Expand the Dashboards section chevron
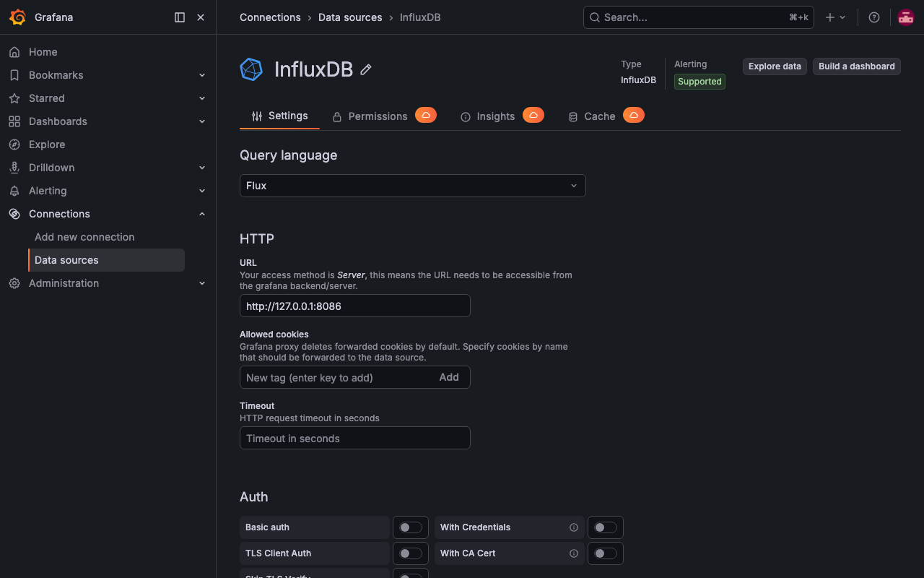 pos(202,121)
